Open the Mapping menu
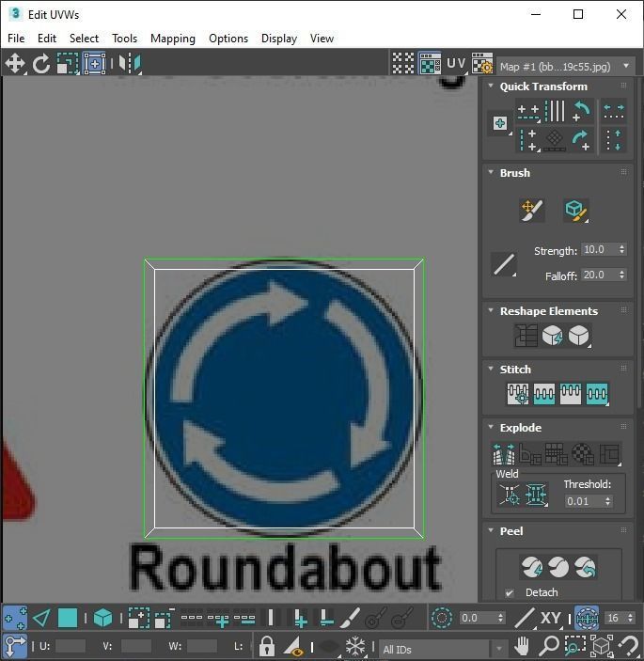This screenshot has width=644, height=661. click(173, 39)
